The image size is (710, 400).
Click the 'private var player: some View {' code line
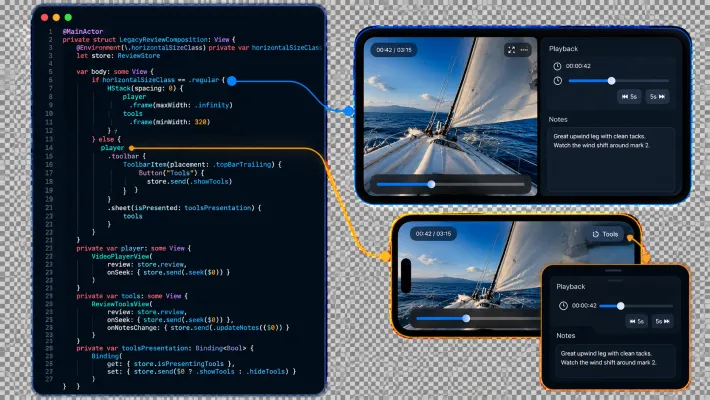(x=134, y=248)
